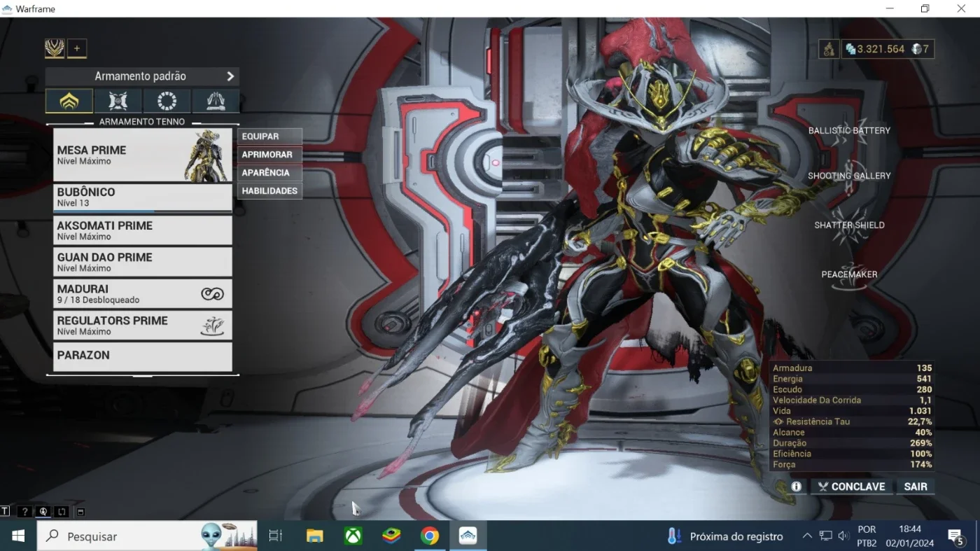Viewport: 980px width, 551px height.
Task: Open the Habilidades abilities menu
Action: coord(269,191)
